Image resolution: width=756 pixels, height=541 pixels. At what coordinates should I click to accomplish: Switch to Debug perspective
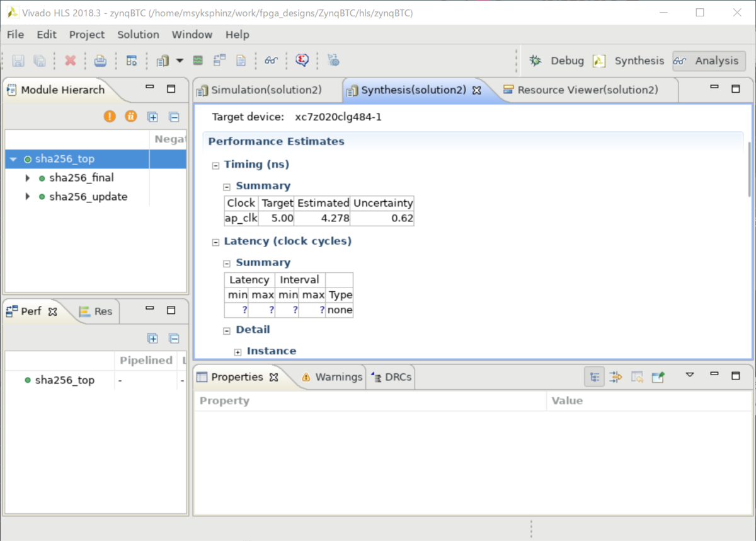click(x=557, y=61)
